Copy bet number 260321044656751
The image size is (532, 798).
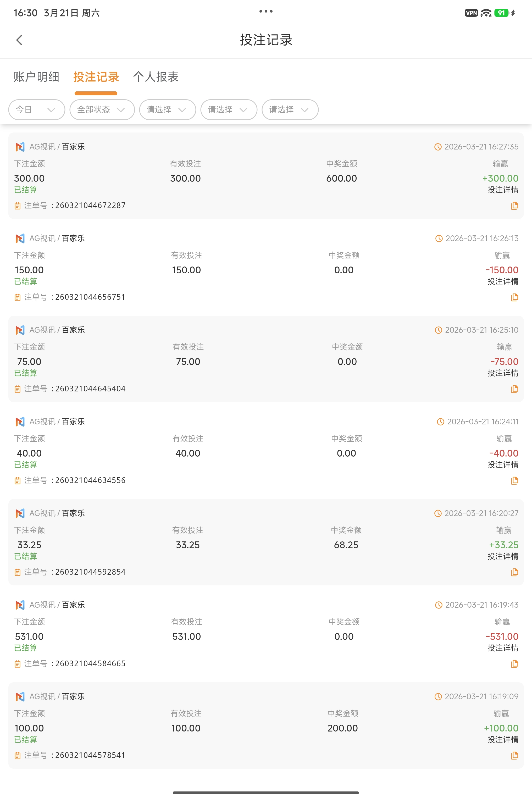[514, 297]
